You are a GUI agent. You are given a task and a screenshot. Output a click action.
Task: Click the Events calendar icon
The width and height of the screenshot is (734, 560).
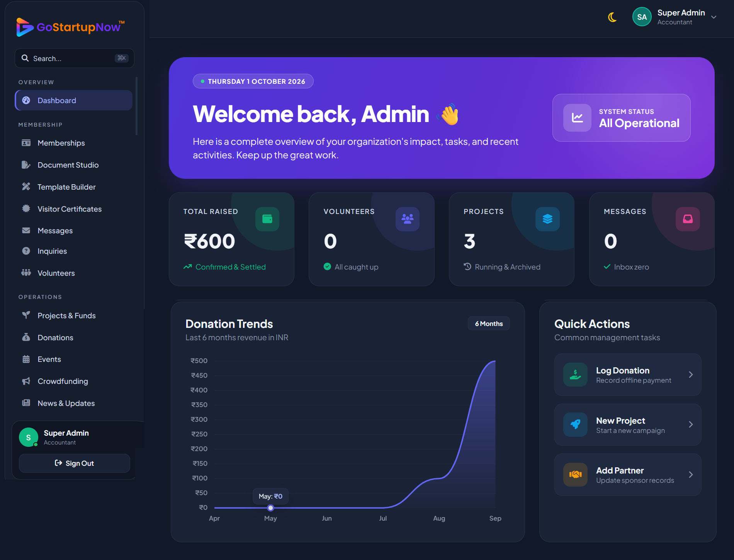pyautogui.click(x=26, y=359)
